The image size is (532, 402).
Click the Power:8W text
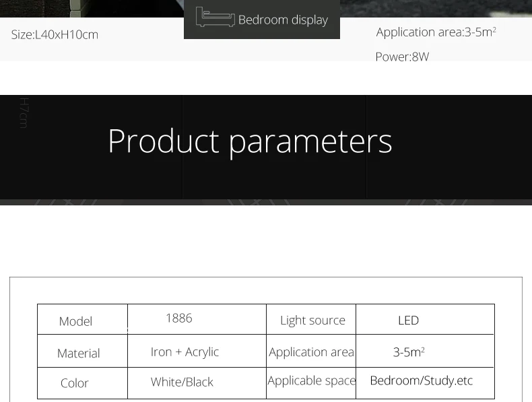click(402, 57)
